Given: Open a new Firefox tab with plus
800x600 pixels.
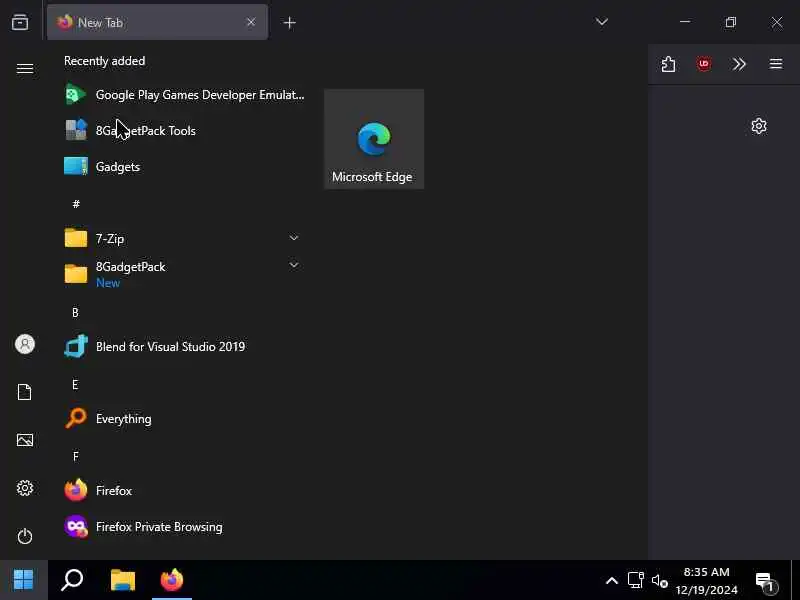Looking at the screenshot, I should [x=289, y=22].
